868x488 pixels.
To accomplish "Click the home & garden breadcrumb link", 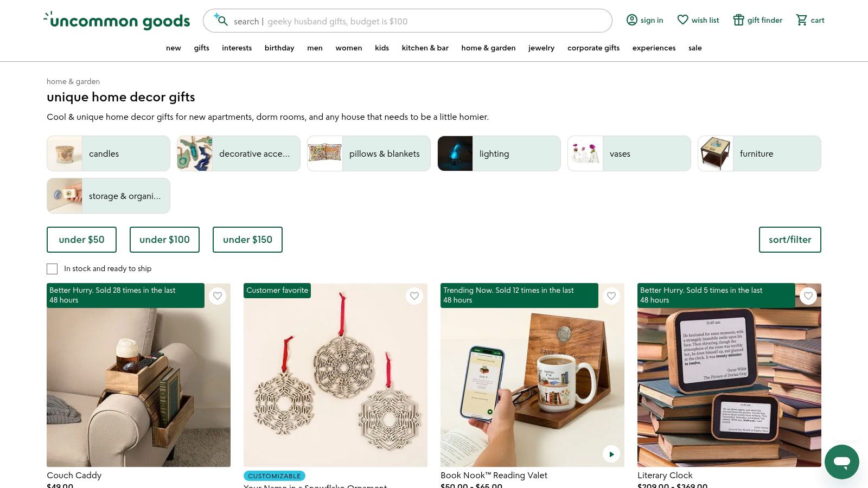I will [73, 81].
